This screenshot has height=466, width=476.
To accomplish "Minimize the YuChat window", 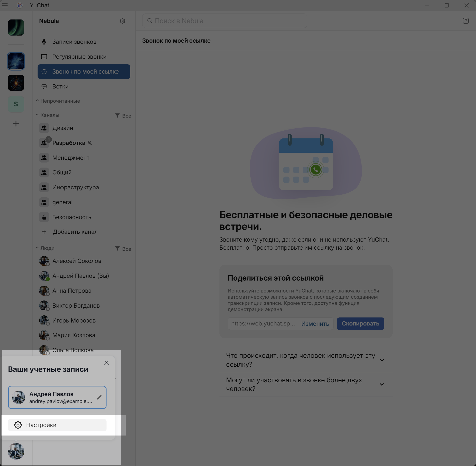I will coord(427,5).
